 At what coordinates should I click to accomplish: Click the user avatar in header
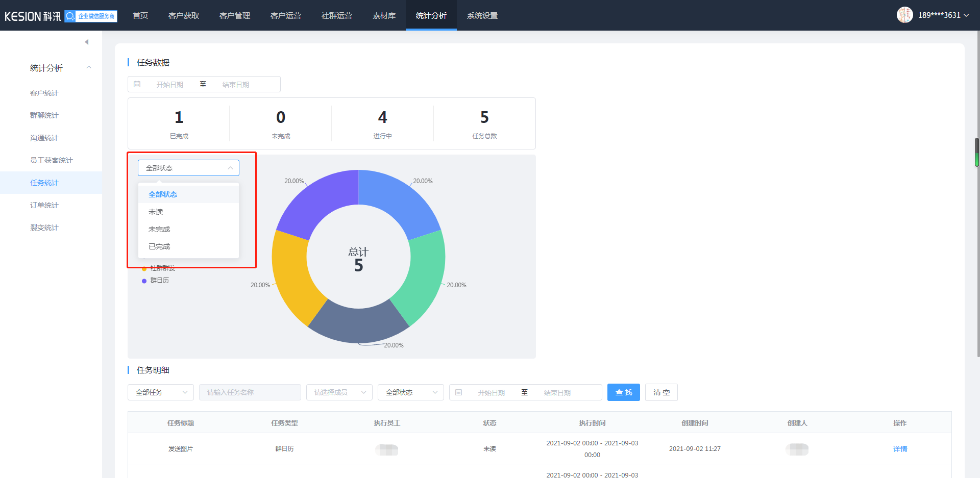(904, 15)
